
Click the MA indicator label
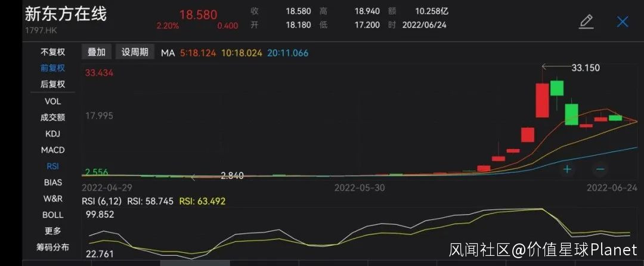(168, 53)
